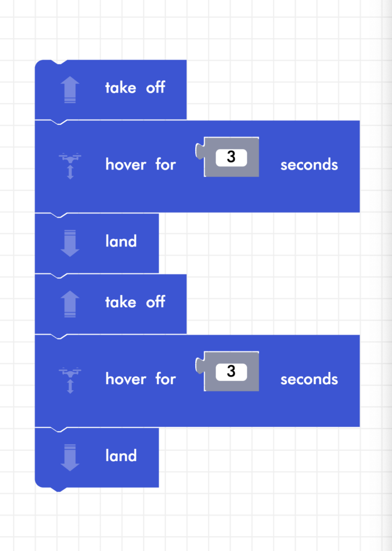
Task: Click the number 3 field in the first hover block
Action: [231, 157]
